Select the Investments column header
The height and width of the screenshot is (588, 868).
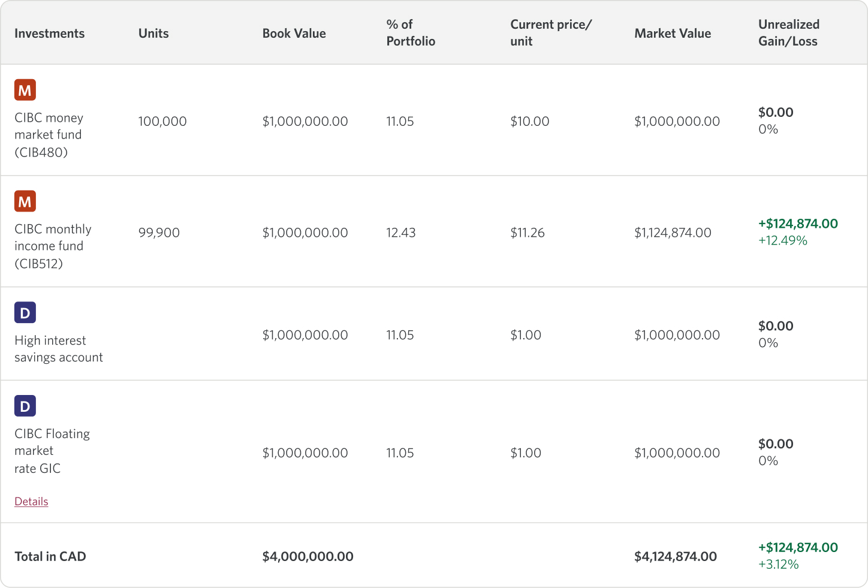coord(49,34)
